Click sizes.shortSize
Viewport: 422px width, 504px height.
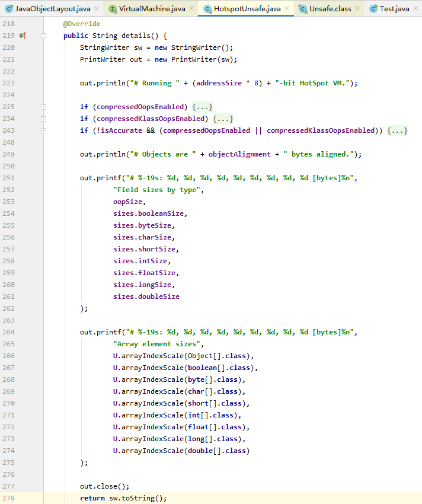pos(144,249)
